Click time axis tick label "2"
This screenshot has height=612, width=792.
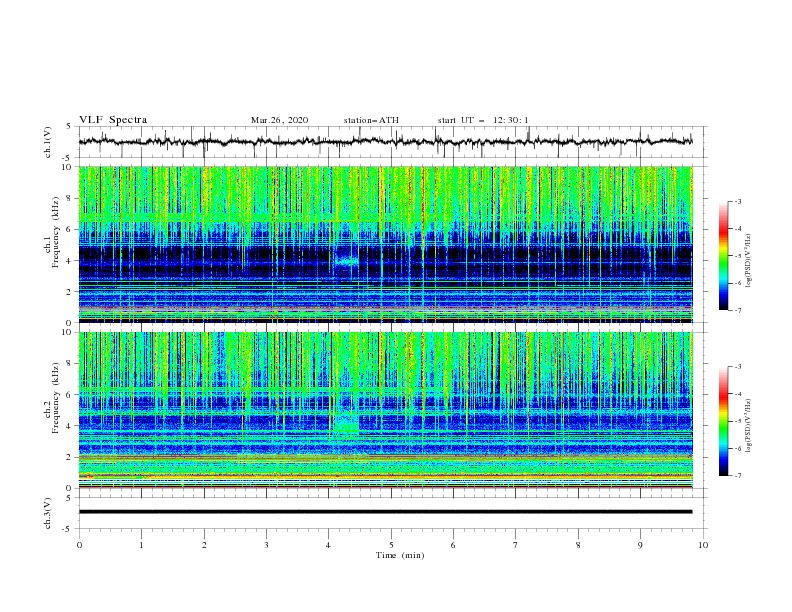204,545
